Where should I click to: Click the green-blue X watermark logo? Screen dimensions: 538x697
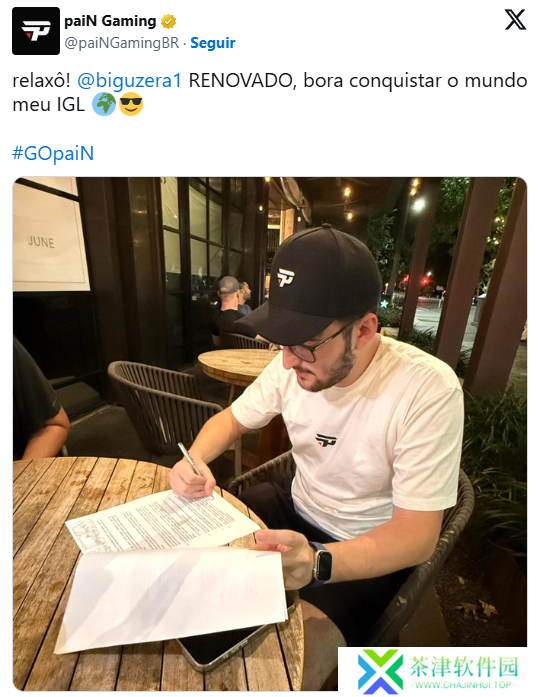click(x=381, y=672)
